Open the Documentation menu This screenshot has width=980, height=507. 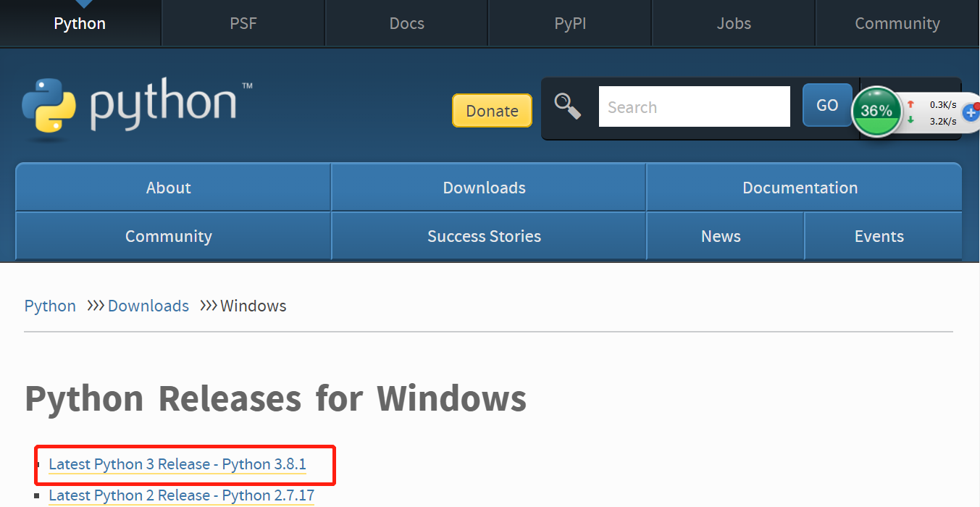pyautogui.click(x=800, y=187)
